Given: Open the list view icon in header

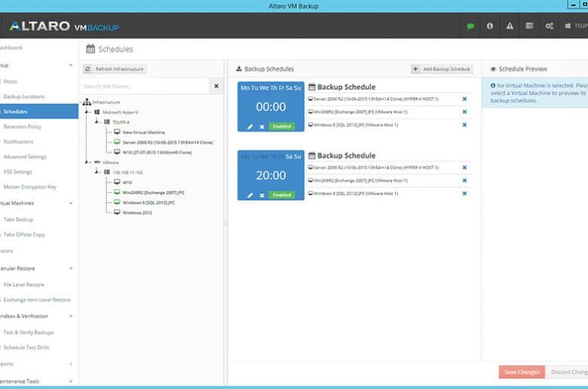Looking at the screenshot, I should tap(529, 26).
